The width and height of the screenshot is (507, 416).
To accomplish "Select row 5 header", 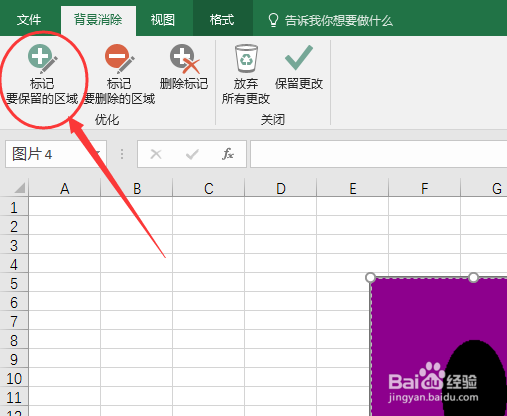I will pos(14,283).
